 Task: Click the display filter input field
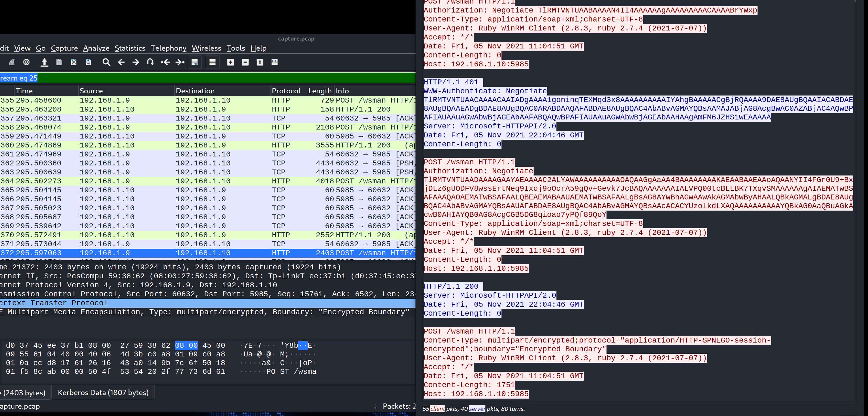click(202, 78)
